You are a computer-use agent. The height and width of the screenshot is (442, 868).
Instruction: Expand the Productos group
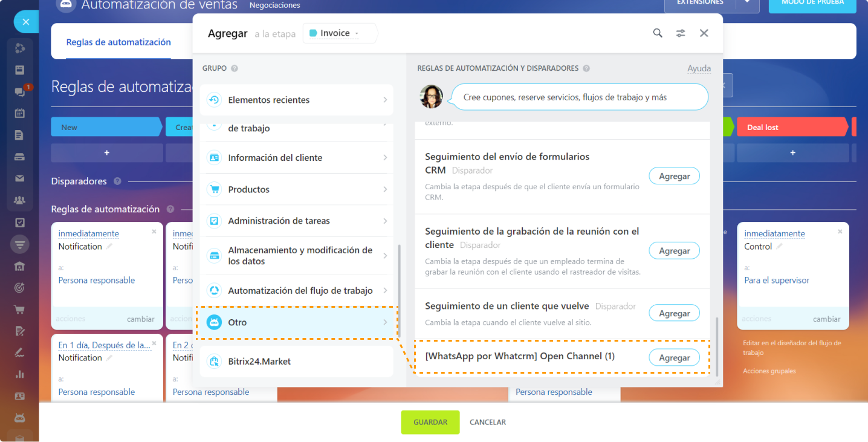coord(296,189)
